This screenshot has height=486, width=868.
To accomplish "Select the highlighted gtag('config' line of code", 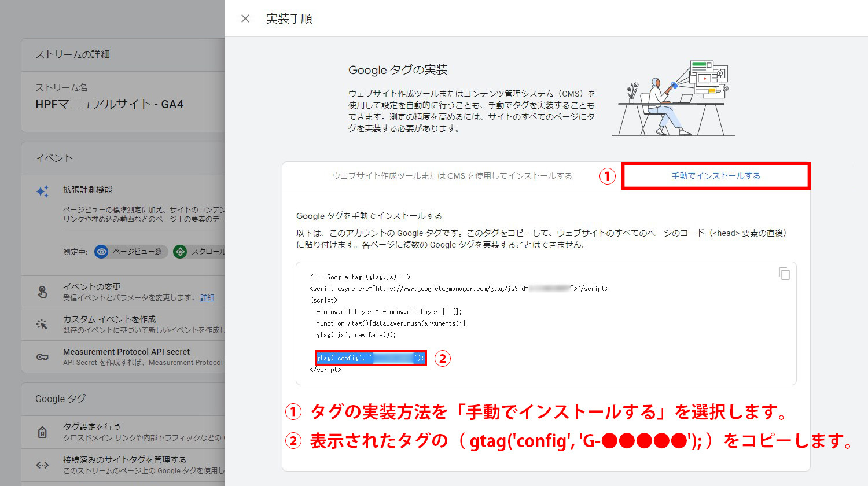I will coord(370,358).
